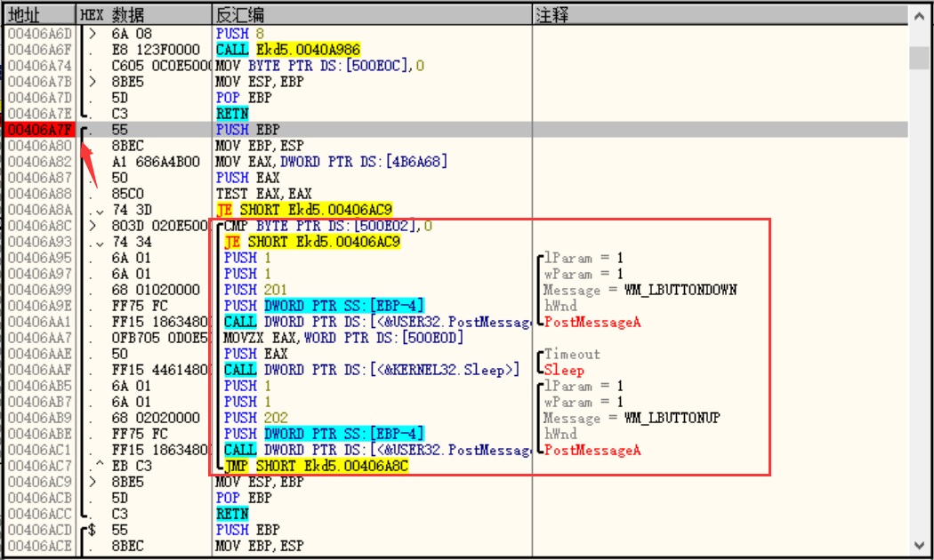Screen dimensions: 934x560
Task: Select JE SHORT at address 00406A93
Action: pos(312,242)
